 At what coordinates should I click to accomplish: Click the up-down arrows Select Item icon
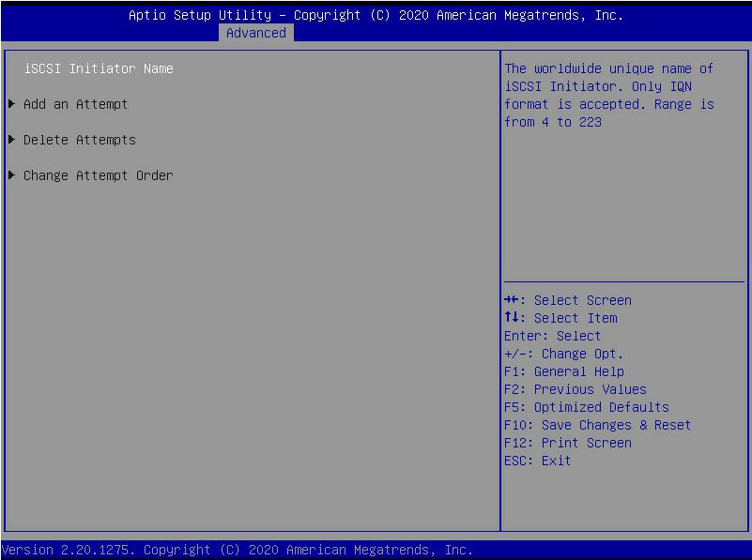[x=512, y=317]
